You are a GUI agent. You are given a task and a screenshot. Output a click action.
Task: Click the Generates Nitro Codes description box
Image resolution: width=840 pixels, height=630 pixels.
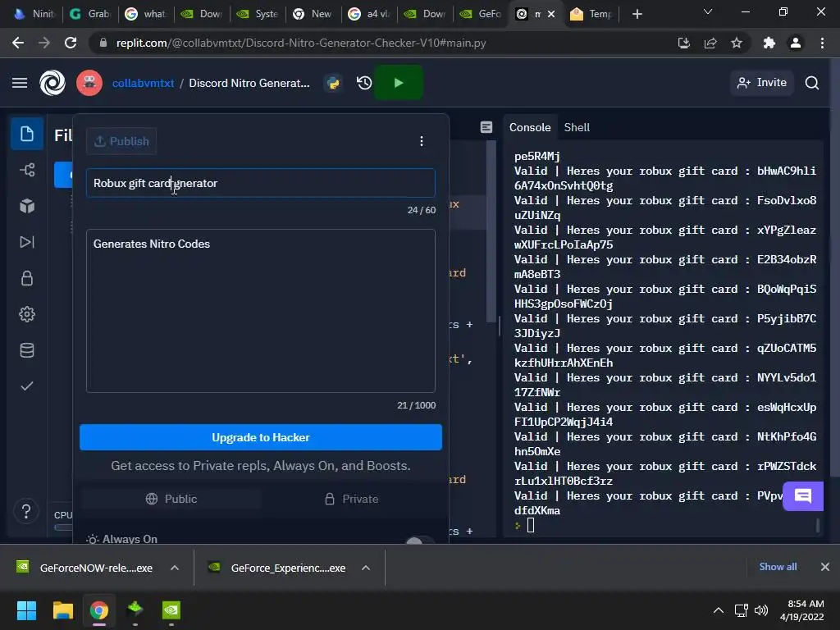point(261,311)
